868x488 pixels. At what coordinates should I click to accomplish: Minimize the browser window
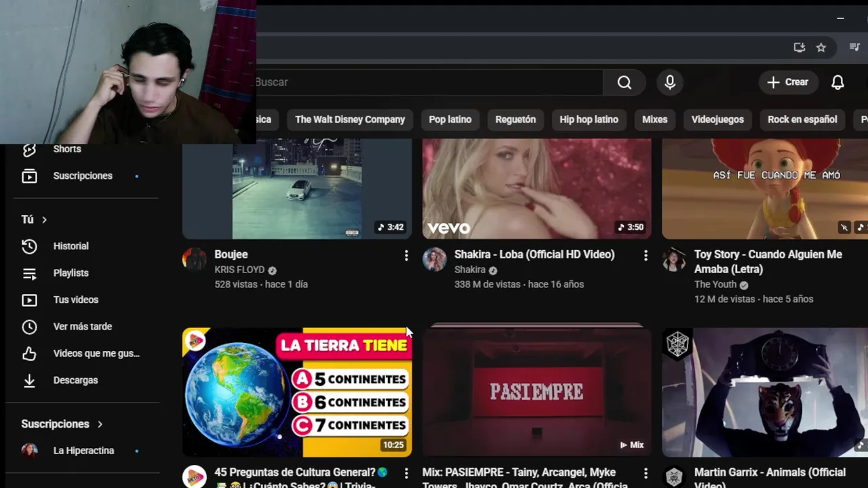840,18
